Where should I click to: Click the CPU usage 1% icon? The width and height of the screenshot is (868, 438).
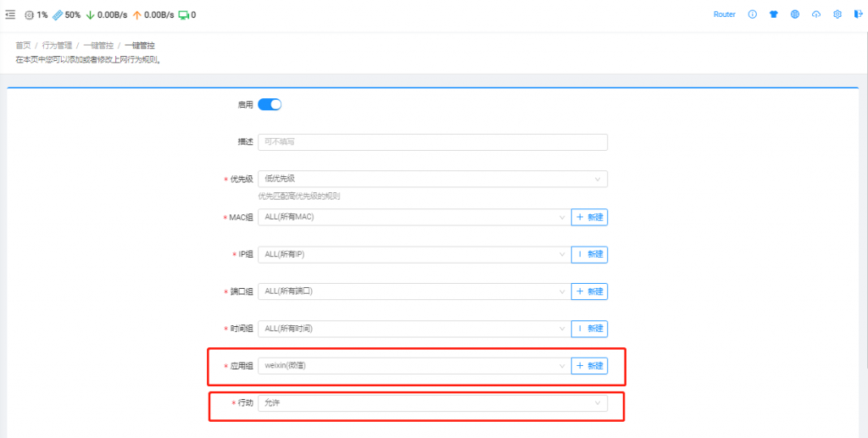(30, 15)
